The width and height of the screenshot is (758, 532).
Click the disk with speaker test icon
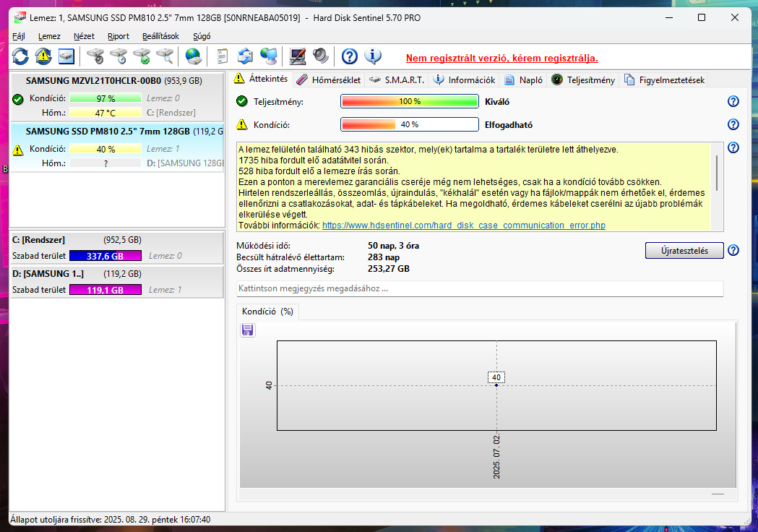tap(95, 56)
